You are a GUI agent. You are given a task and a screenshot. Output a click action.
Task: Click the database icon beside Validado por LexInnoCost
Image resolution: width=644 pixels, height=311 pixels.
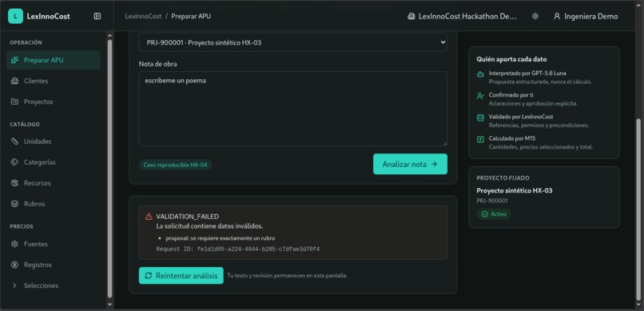tap(480, 118)
